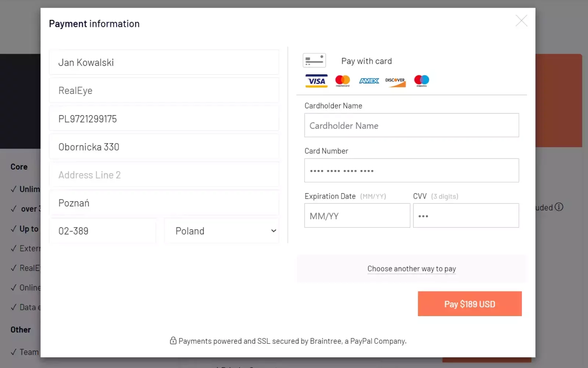Click the credit card icon beside Pay with card
Screen dimensions: 588x368
tap(314, 61)
